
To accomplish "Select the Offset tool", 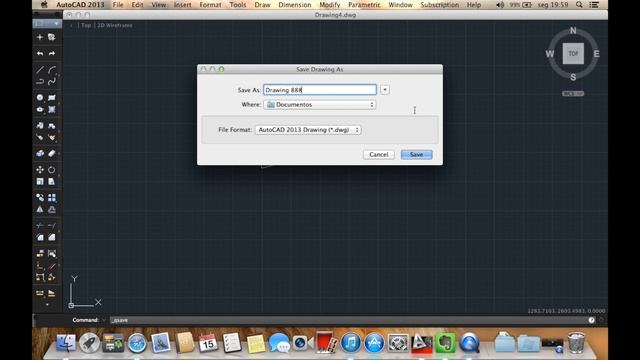I will 52,209.
